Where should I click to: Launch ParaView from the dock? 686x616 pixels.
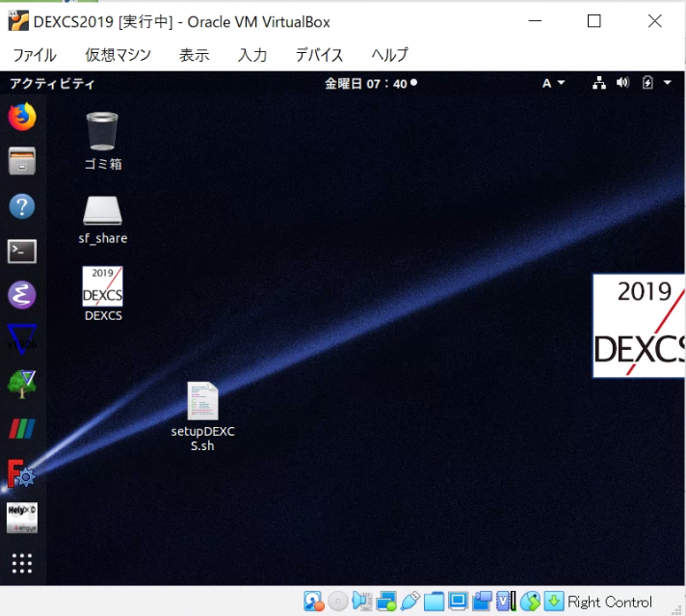click(x=21, y=428)
